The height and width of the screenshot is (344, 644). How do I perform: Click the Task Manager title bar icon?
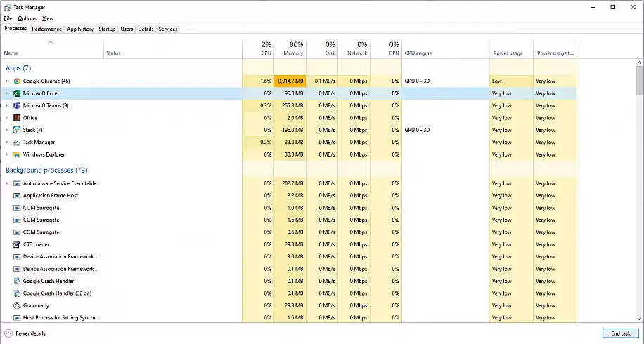[8, 8]
